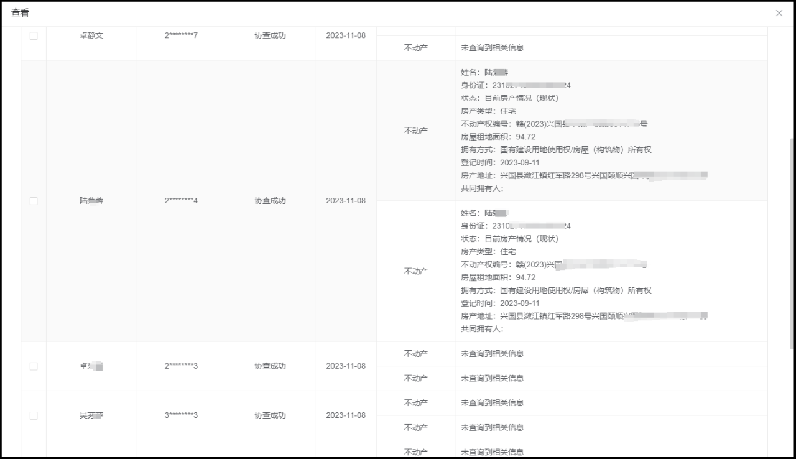
Task: Click the vertical scrollbar on the right
Action: tap(791, 200)
